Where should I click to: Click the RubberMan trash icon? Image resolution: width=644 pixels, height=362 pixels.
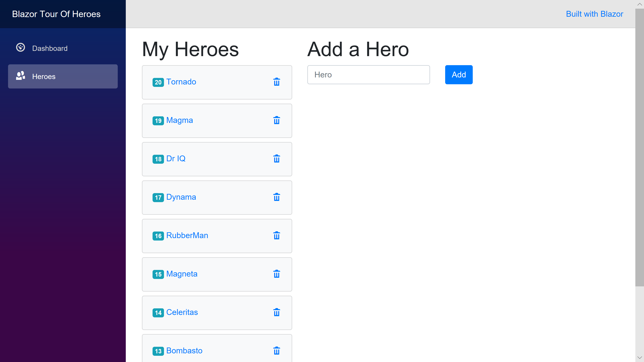(277, 236)
